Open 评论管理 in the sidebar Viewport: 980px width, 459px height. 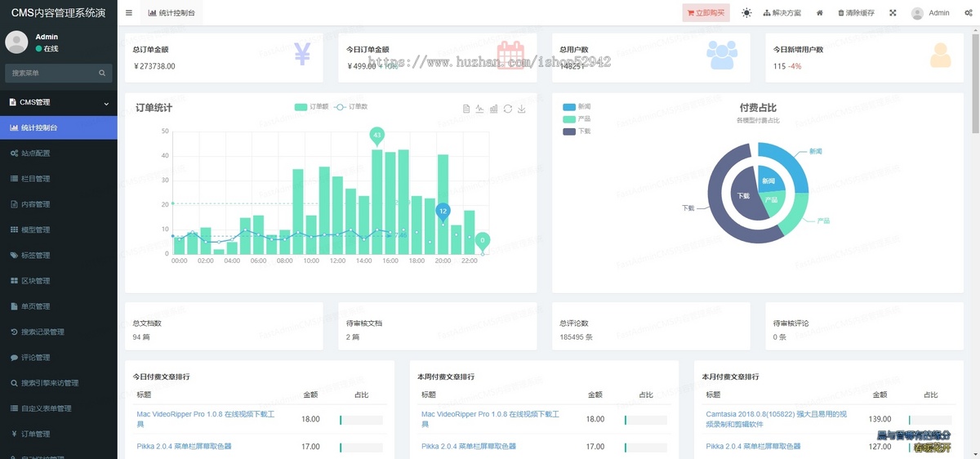(x=59, y=358)
